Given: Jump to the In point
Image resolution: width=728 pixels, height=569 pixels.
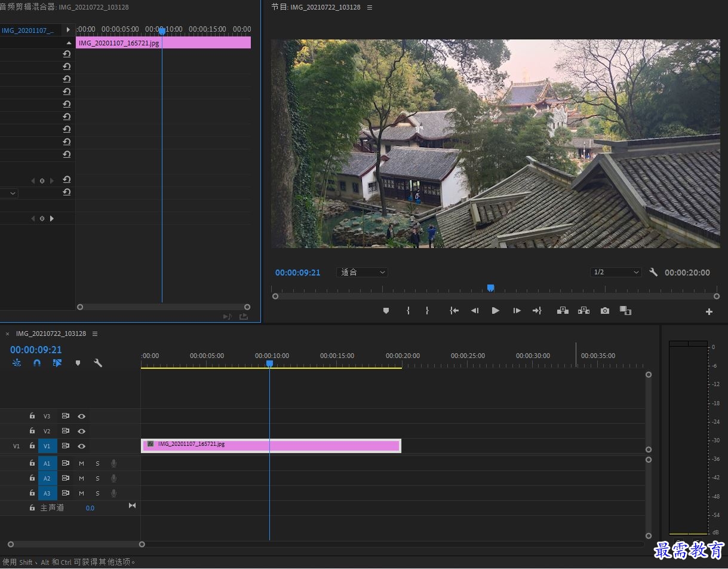Looking at the screenshot, I should [454, 311].
